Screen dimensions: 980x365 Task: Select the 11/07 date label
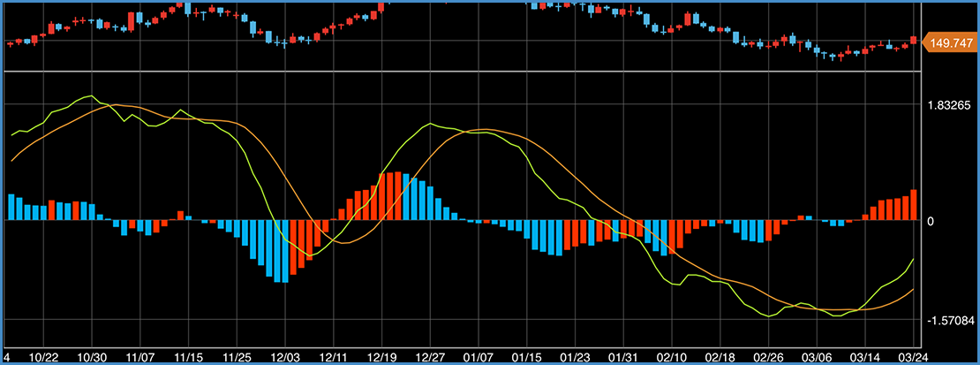(x=139, y=357)
